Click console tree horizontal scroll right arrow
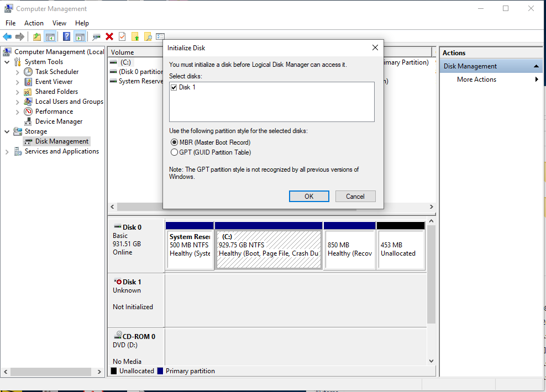 point(99,372)
